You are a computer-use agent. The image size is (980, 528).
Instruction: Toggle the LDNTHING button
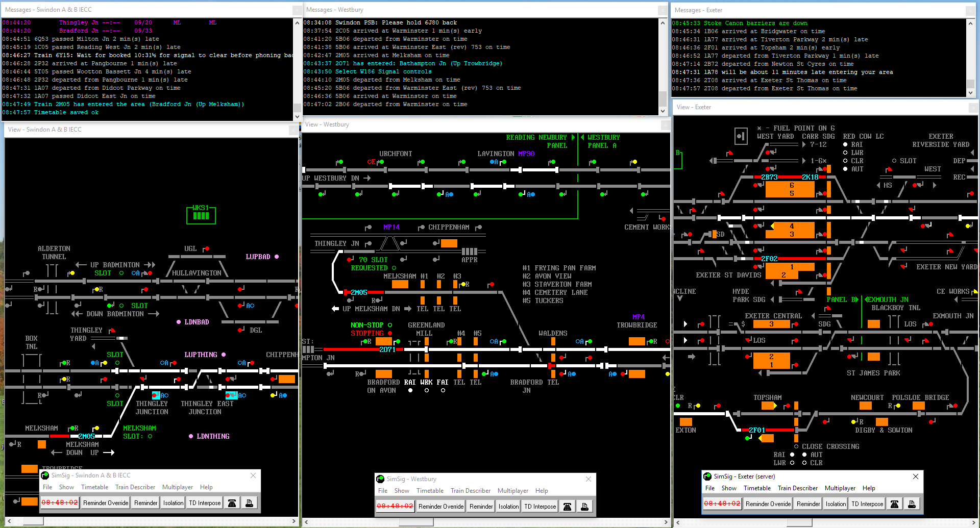(191, 436)
